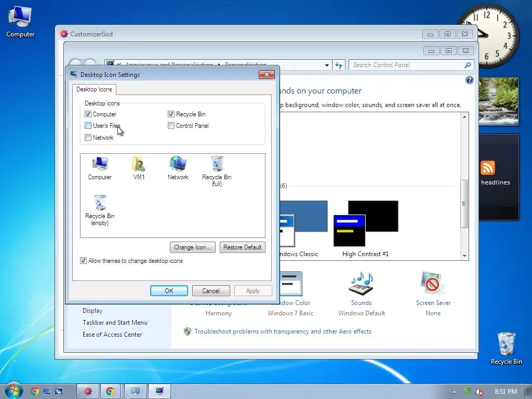Screen dimensions: 532x399
Task: Click the CustomizerGod window title icon
Action: (63, 34)
